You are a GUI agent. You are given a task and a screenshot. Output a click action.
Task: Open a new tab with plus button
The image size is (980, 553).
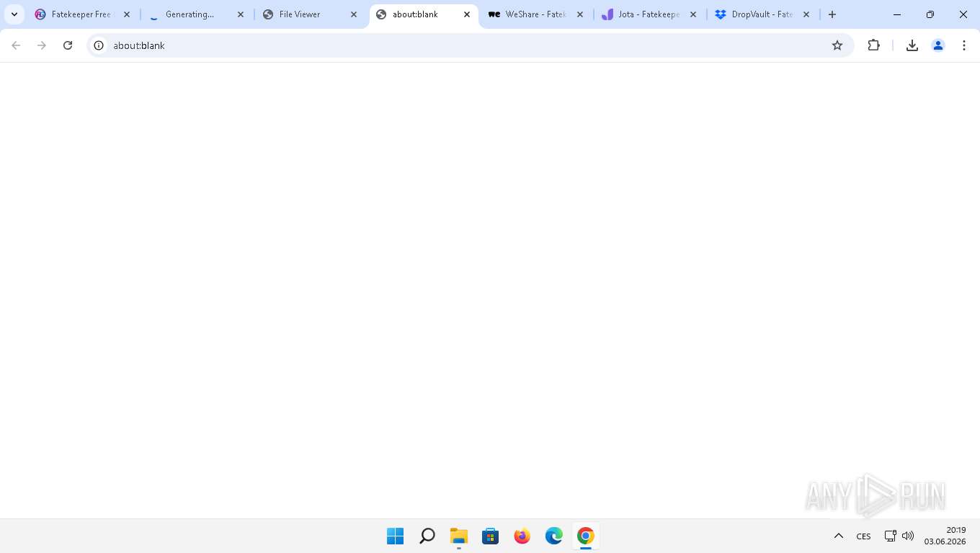tap(832, 14)
